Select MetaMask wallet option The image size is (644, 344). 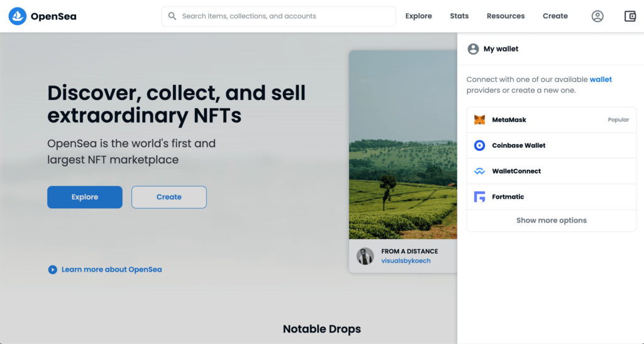[552, 120]
